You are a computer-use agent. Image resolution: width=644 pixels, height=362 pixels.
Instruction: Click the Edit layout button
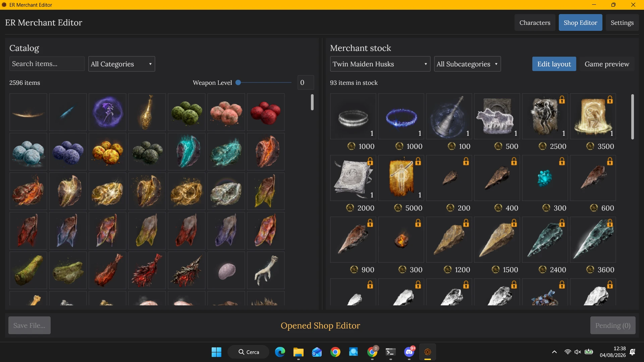[x=554, y=64]
